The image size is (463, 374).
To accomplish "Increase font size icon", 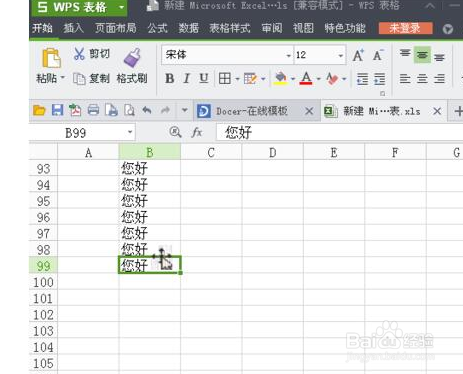I will [x=358, y=55].
